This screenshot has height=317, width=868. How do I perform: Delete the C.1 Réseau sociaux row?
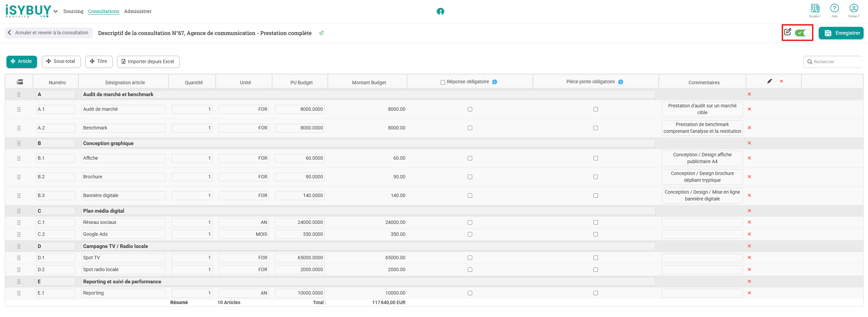point(749,222)
